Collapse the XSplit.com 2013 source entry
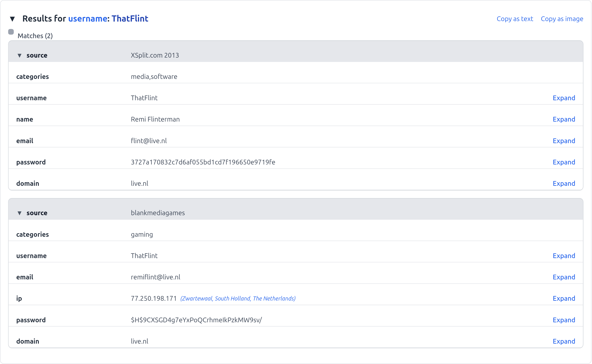The image size is (592, 364). coord(19,56)
